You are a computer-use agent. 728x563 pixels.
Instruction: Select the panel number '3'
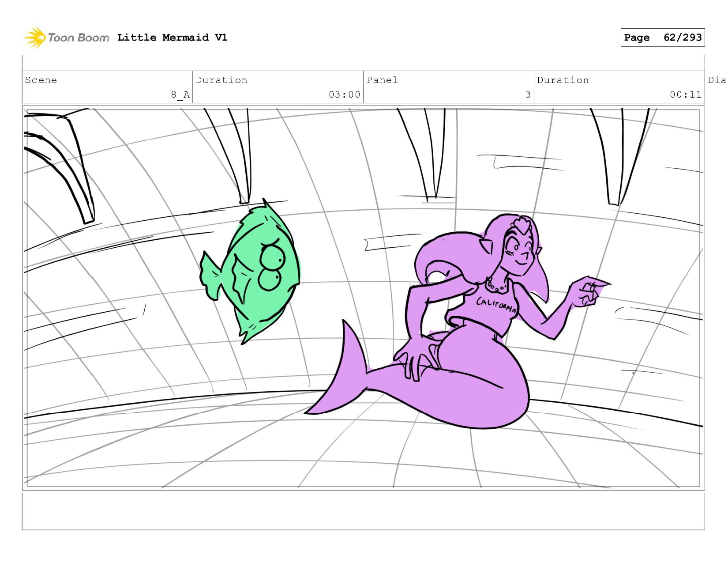(528, 94)
